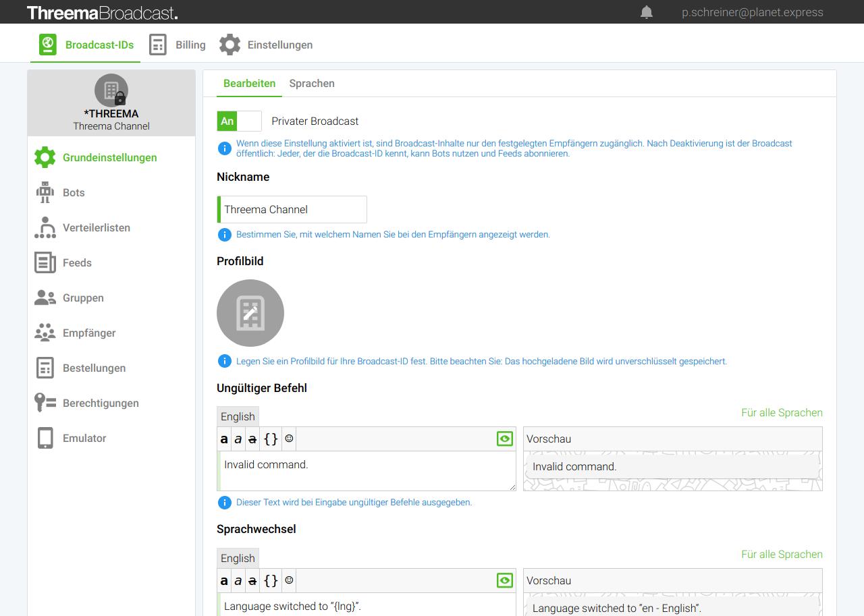Click the Bots robot icon
The height and width of the screenshot is (616, 864).
coord(45,192)
